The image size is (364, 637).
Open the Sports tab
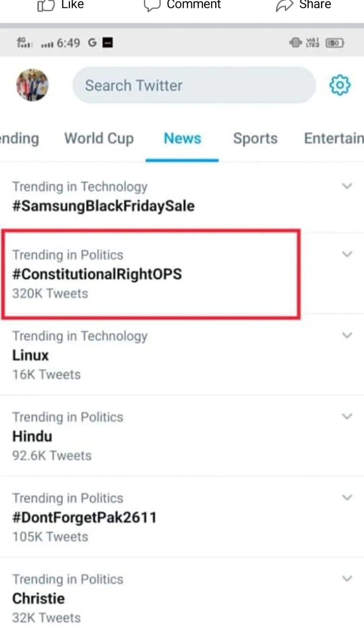tap(255, 139)
